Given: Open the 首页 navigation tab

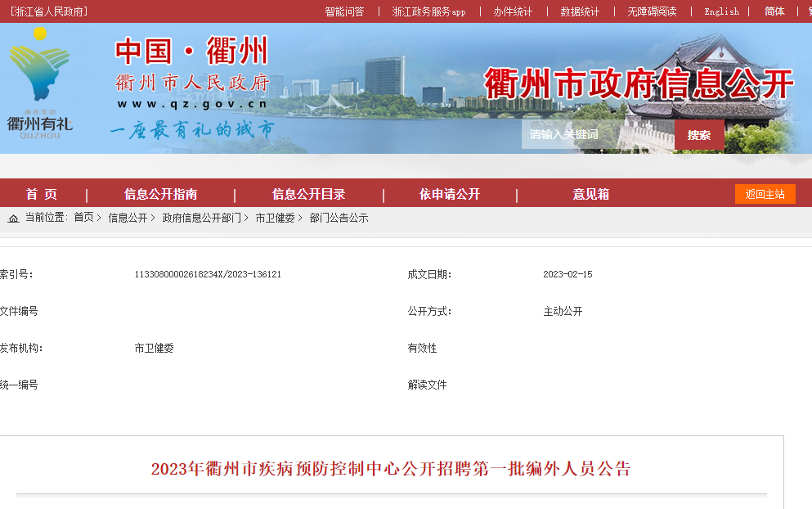Looking at the screenshot, I should coord(42,195).
